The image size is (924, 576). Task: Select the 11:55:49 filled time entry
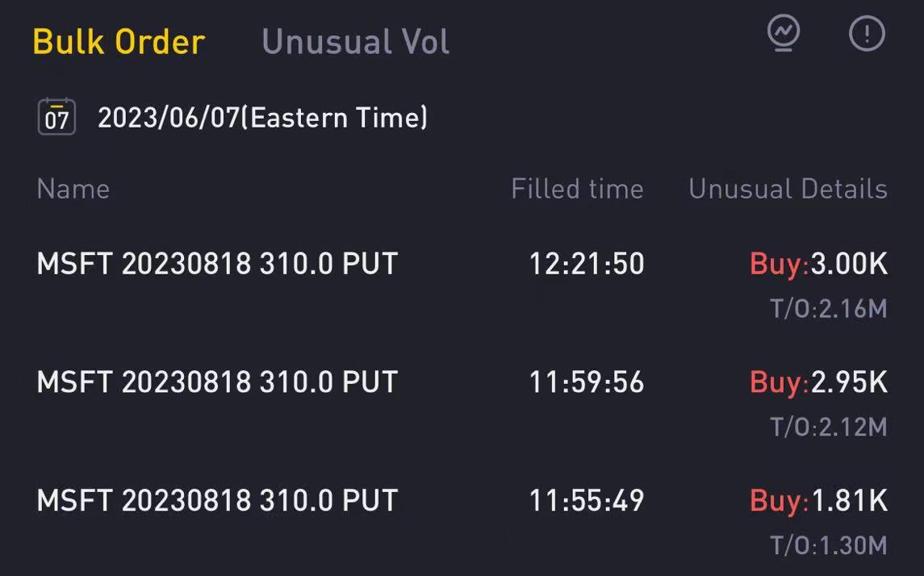click(x=587, y=500)
